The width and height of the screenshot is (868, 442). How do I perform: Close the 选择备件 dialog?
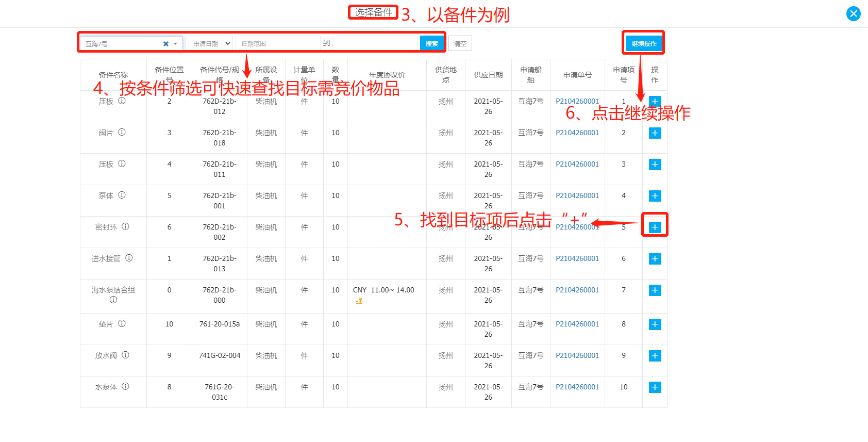[x=854, y=13]
